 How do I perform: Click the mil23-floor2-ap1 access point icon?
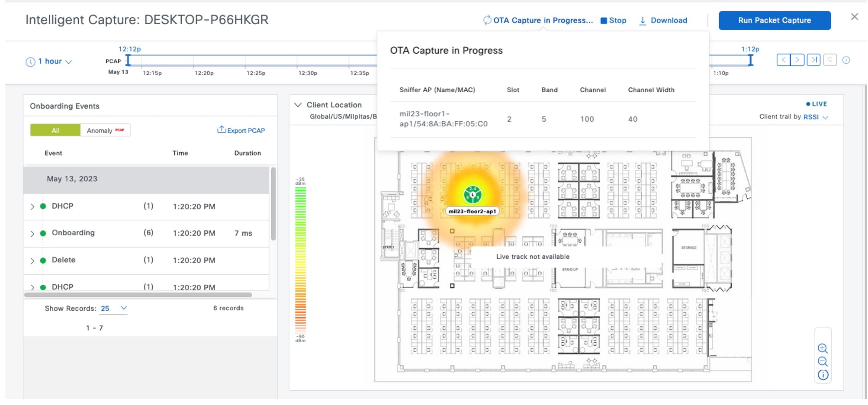pyautogui.click(x=473, y=195)
